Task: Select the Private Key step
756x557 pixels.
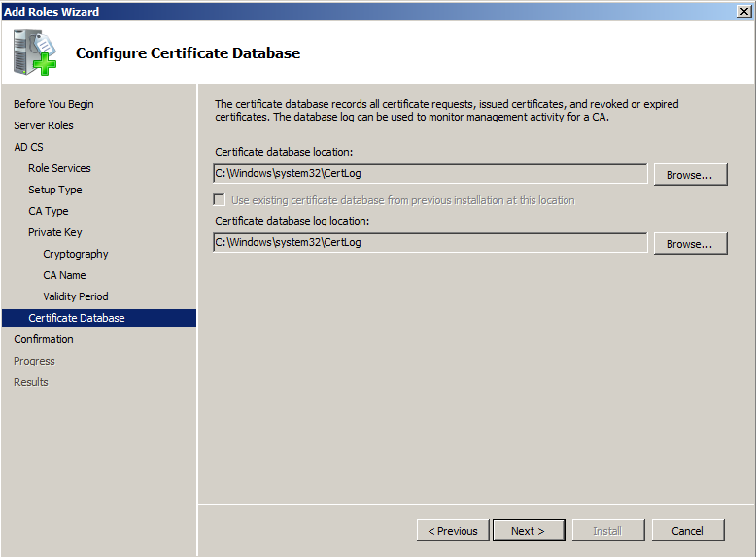Action: point(54,232)
